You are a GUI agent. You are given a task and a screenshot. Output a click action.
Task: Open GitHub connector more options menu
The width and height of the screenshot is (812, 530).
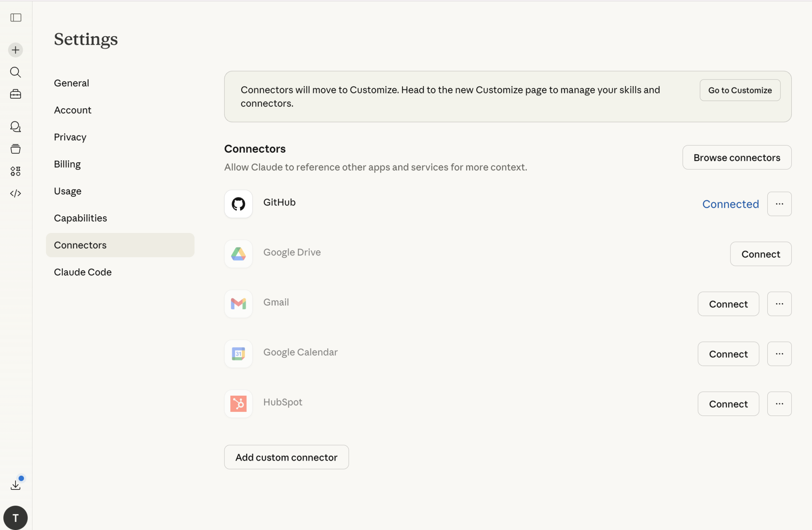(x=779, y=204)
